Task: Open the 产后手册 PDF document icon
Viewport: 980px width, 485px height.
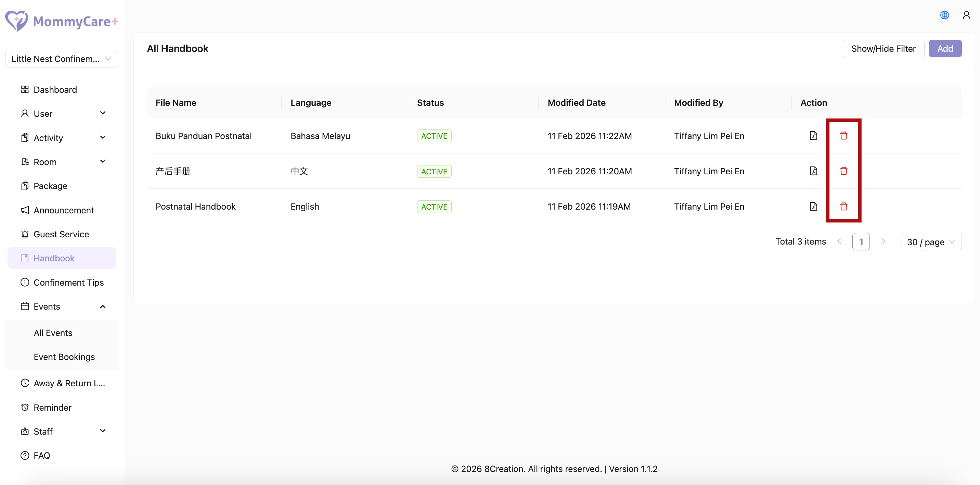Action: pyautogui.click(x=813, y=171)
